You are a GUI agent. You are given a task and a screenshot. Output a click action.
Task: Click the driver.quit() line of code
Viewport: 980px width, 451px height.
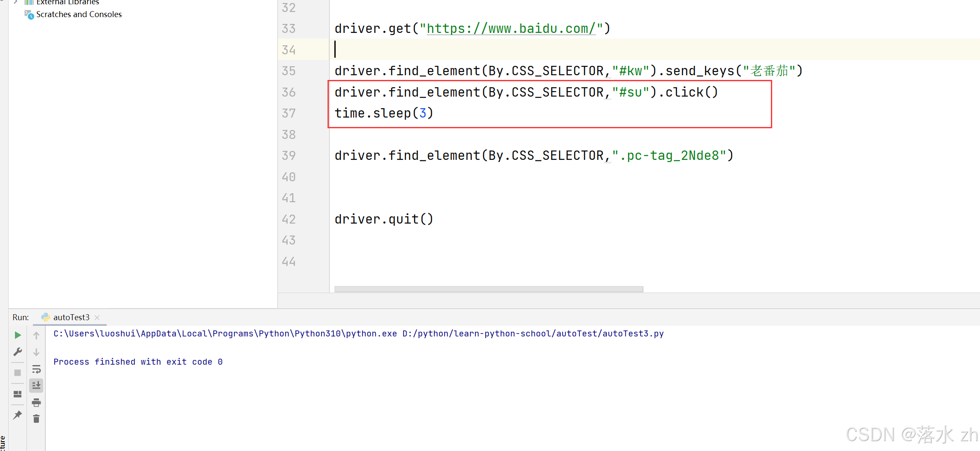384,219
